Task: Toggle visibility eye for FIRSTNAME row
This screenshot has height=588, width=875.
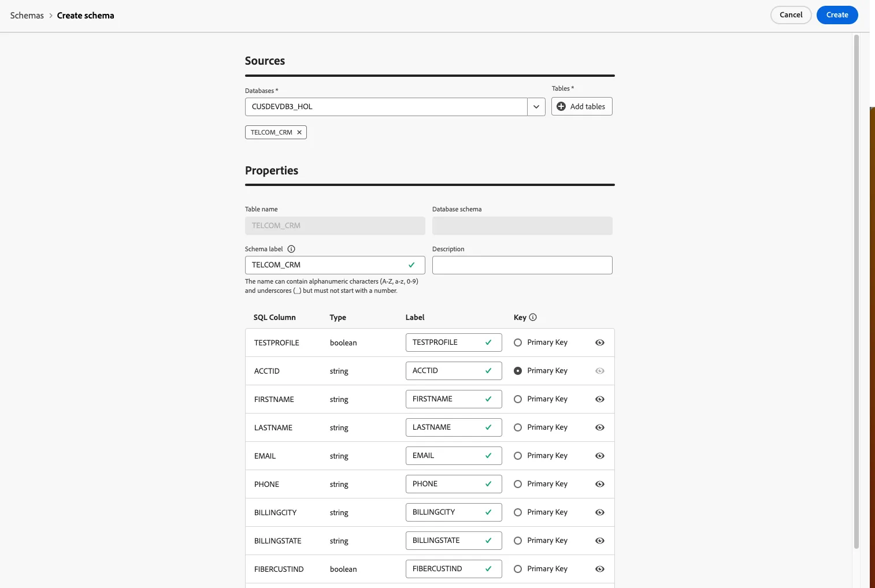Action: click(x=600, y=399)
